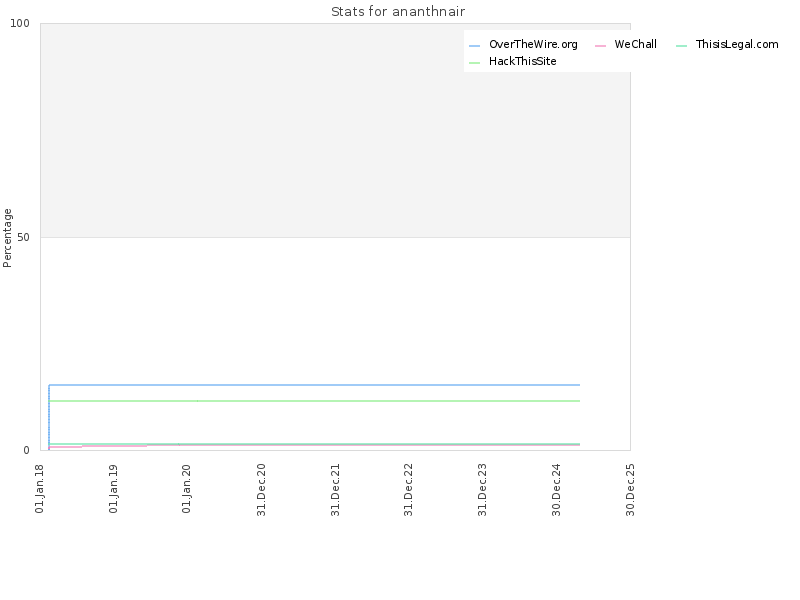Click the OverTheWire.org legend label
The width and height of the screenshot is (800, 600).
pyautogui.click(x=533, y=45)
